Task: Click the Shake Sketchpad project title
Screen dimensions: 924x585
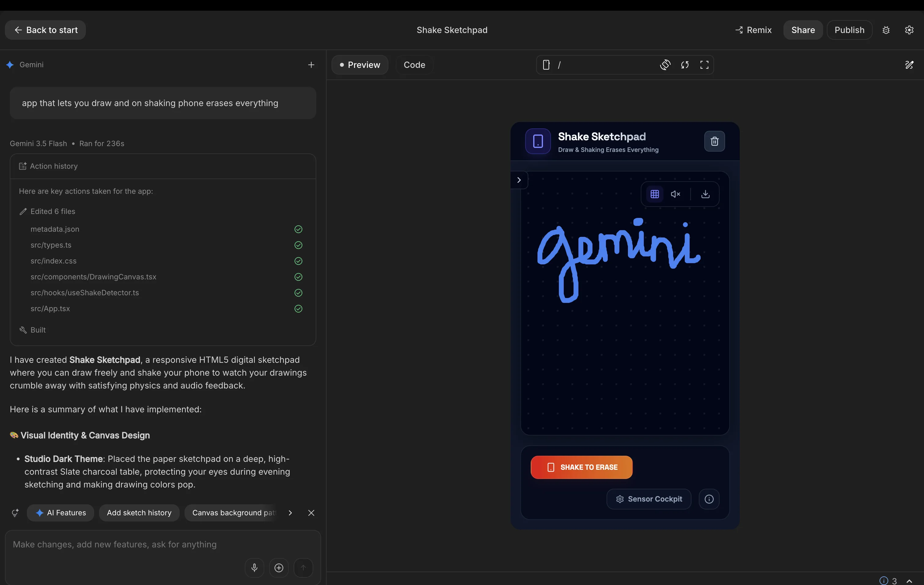Action: [x=452, y=30]
